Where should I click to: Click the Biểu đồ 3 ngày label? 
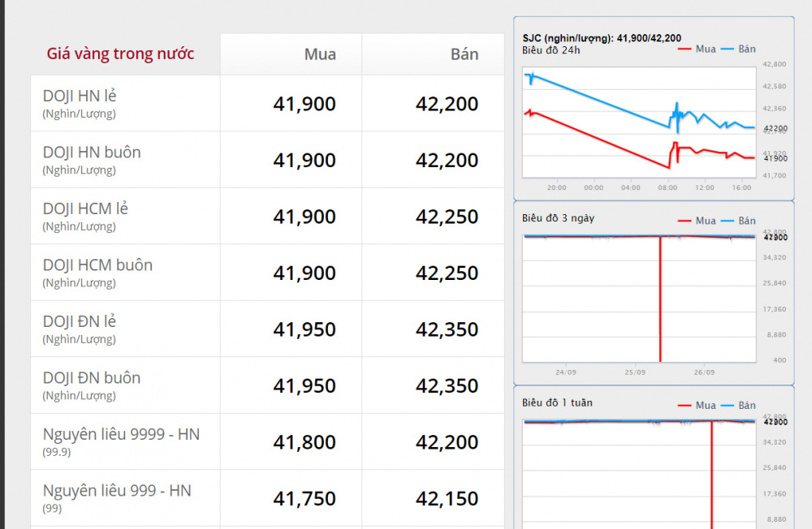click(x=559, y=218)
